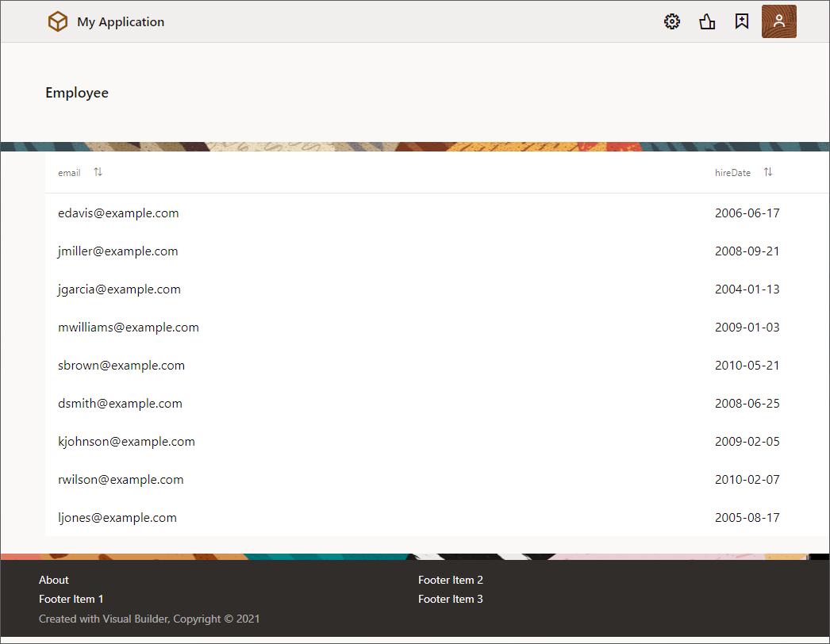Click the My Application cube logo
This screenshot has width=830, height=644.
pyautogui.click(x=58, y=22)
